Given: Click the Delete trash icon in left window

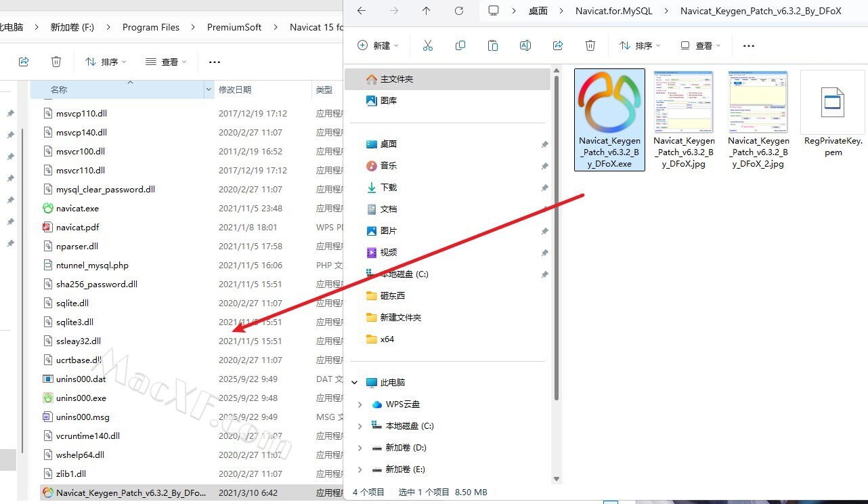Looking at the screenshot, I should pyautogui.click(x=56, y=62).
